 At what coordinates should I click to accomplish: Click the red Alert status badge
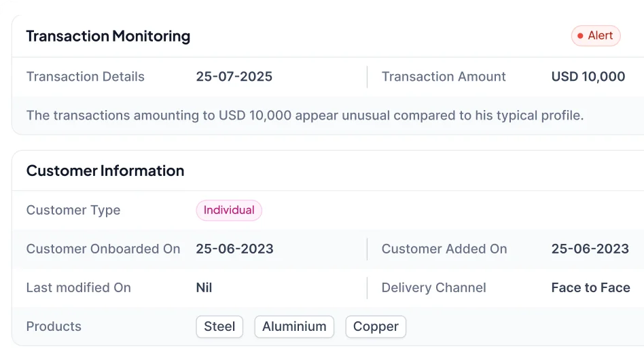596,36
